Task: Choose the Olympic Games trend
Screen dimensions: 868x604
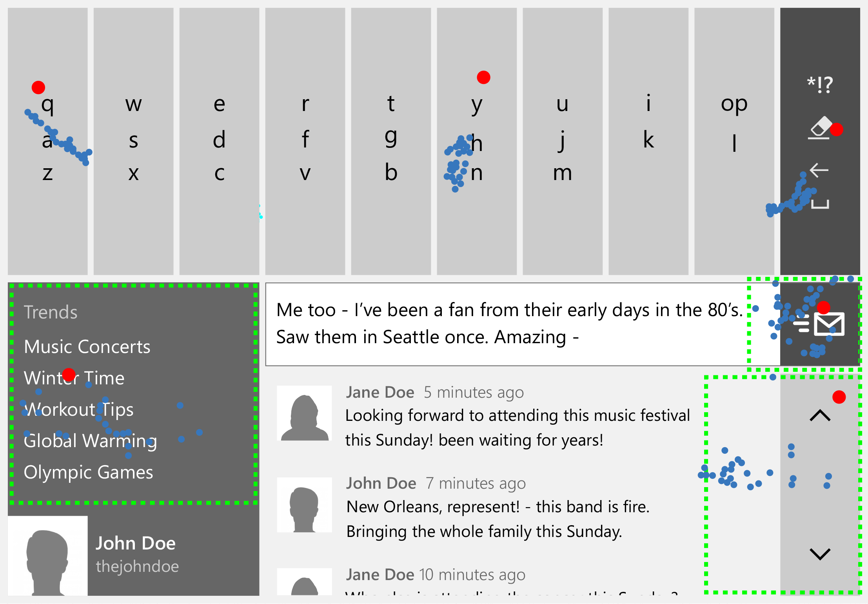Action: tap(88, 472)
